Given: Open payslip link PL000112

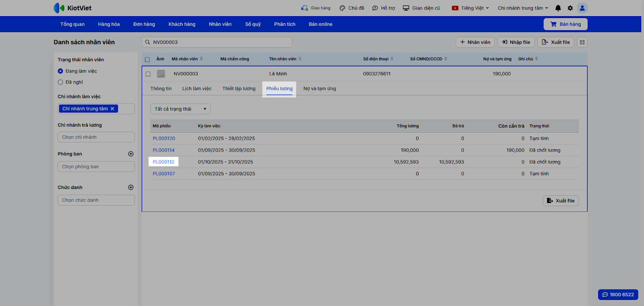Looking at the screenshot, I should pyautogui.click(x=163, y=162).
